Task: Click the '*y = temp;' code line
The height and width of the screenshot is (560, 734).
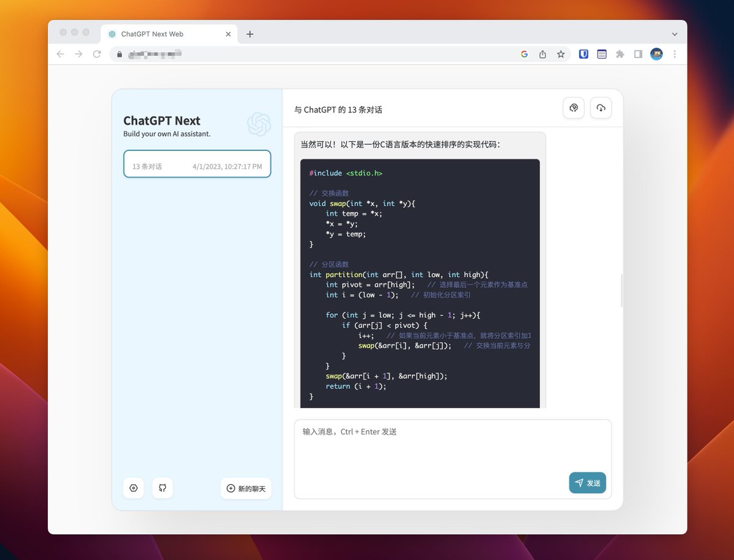Action: (x=346, y=234)
